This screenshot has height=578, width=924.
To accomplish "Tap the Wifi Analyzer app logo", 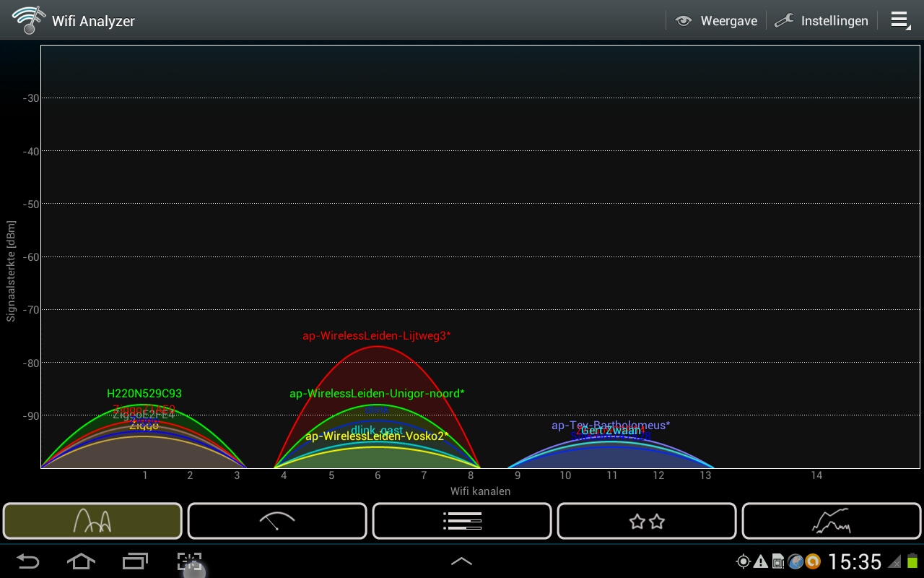I will coord(28,20).
